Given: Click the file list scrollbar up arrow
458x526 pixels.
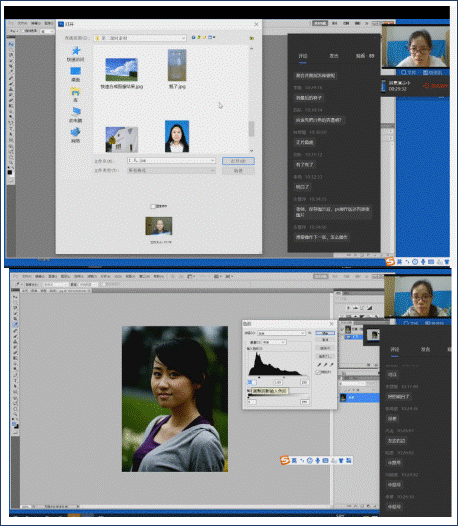Looking at the screenshot, I should [251, 49].
